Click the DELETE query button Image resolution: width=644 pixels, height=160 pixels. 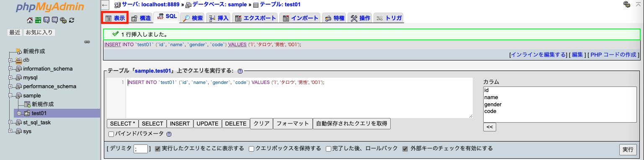click(x=236, y=123)
